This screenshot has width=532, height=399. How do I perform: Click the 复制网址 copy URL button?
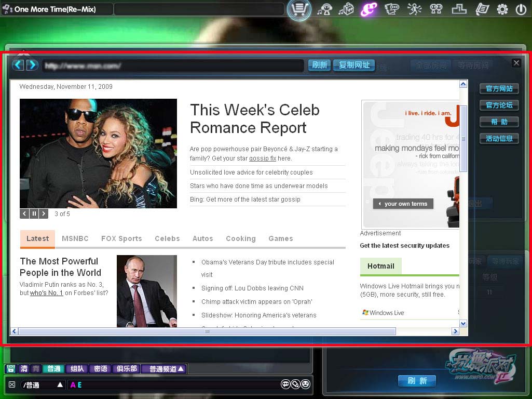pos(354,65)
